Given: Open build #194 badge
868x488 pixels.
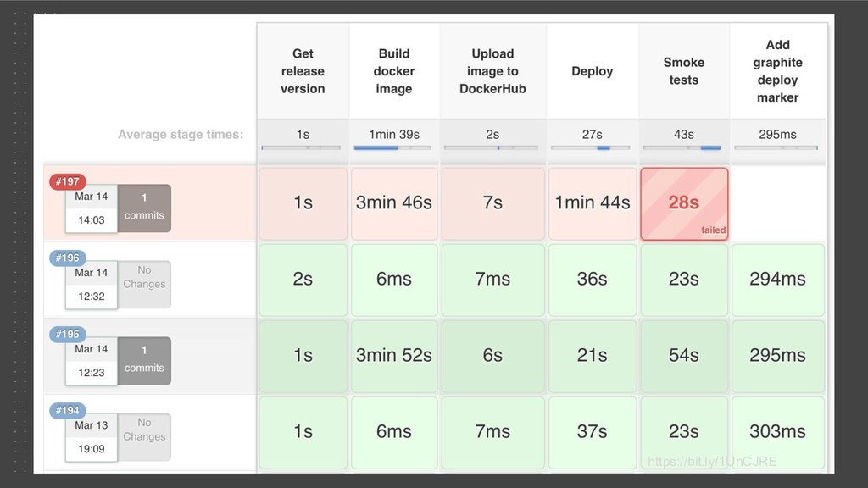Looking at the screenshot, I should tap(68, 411).
